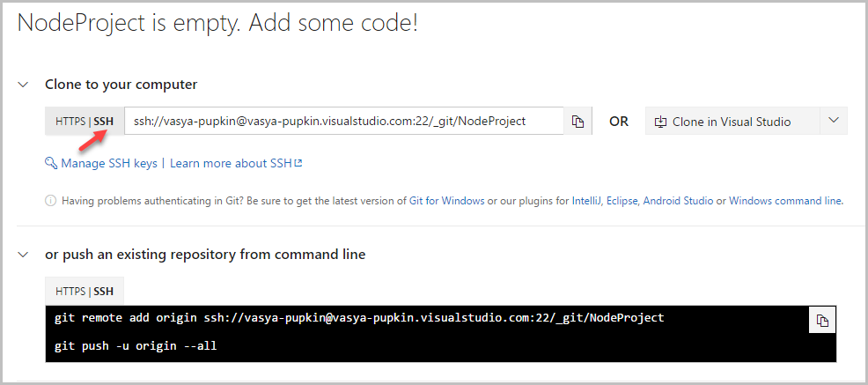
Task: Collapse the 'Clone to your computer' section
Action: click(24, 85)
